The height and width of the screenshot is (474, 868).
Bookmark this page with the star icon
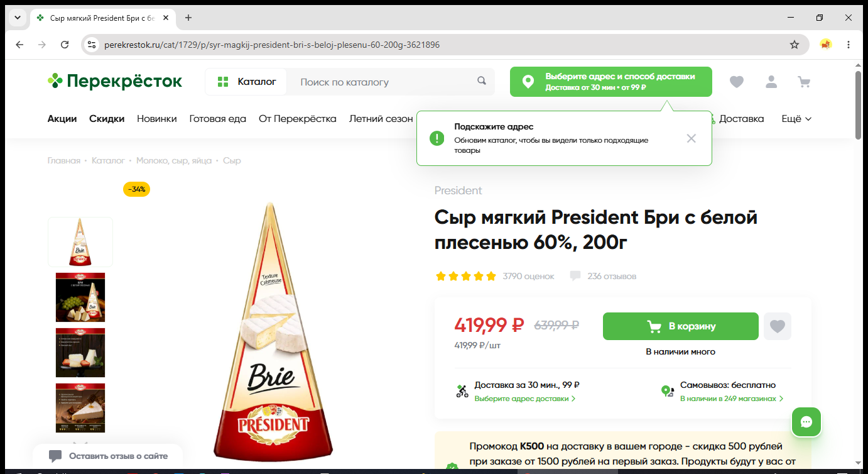pyautogui.click(x=795, y=45)
